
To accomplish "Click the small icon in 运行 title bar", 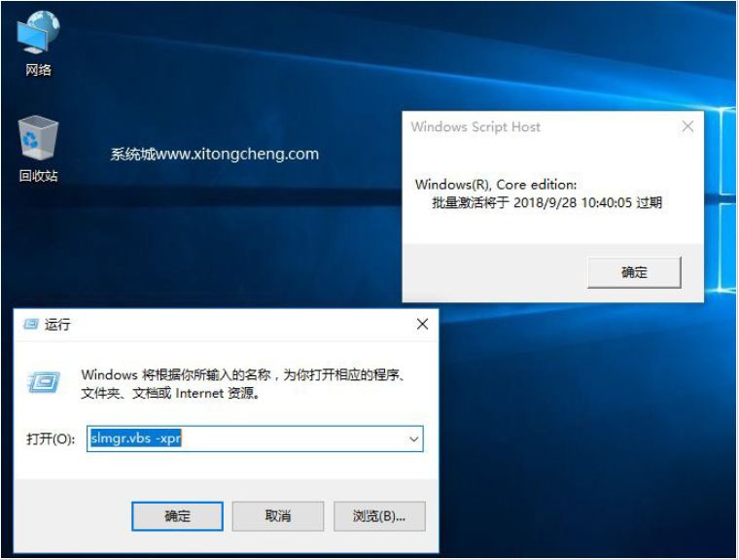I will (31, 325).
